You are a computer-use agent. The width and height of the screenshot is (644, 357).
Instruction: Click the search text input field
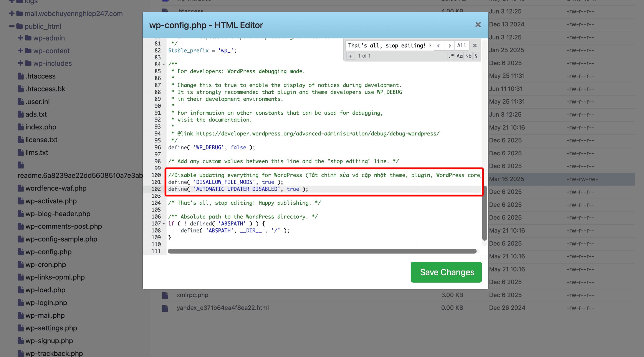coord(389,46)
